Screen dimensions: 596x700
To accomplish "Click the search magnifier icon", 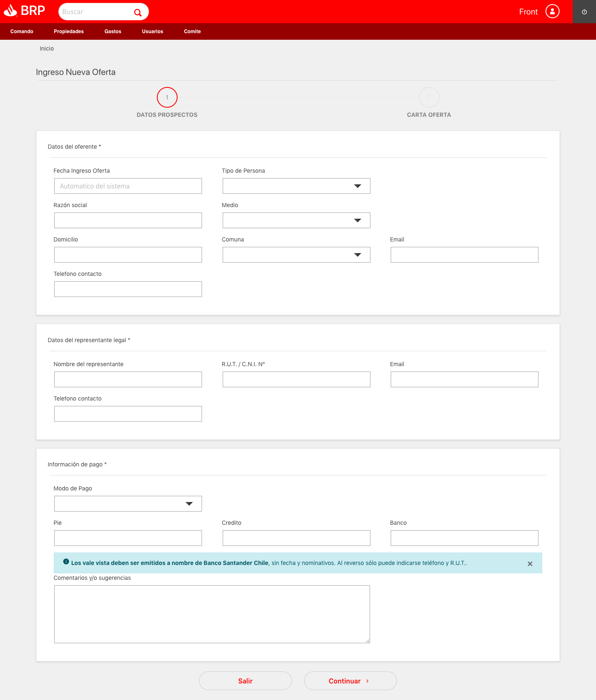I will 138,12.
